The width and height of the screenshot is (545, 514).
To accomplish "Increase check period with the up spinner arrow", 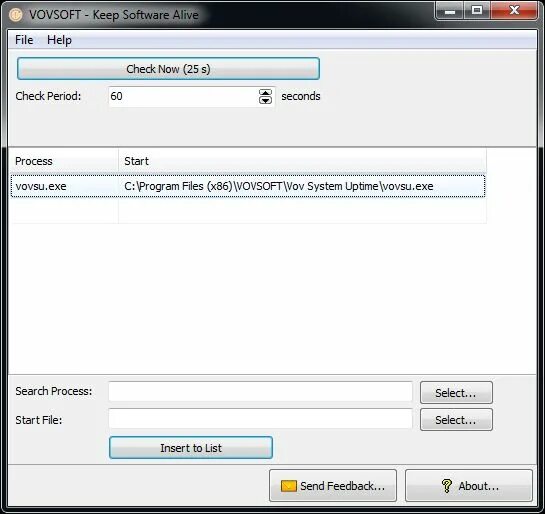I will click(266, 92).
